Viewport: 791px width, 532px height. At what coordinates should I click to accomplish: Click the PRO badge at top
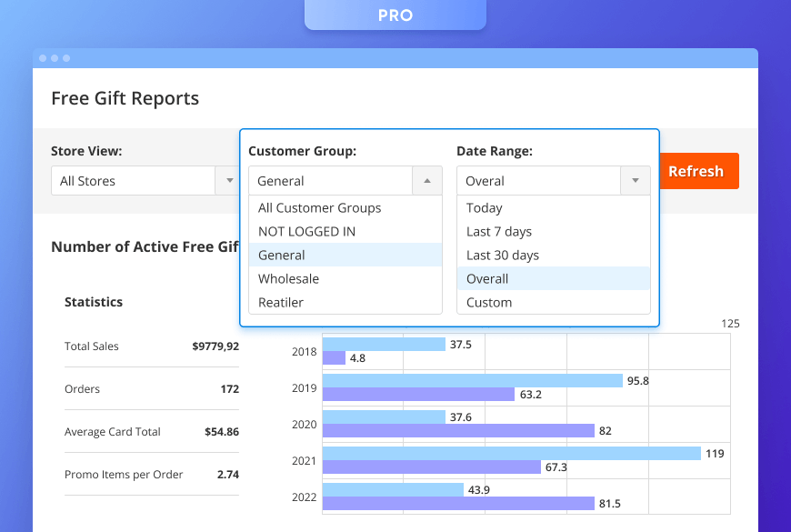pos(395,15)
